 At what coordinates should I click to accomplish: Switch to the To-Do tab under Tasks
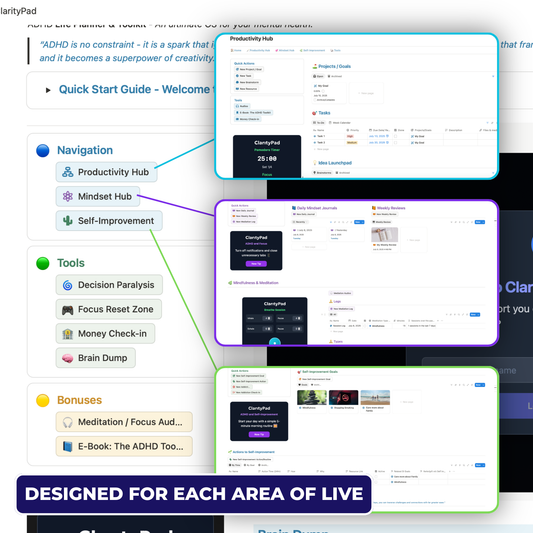tap(319, 122)
